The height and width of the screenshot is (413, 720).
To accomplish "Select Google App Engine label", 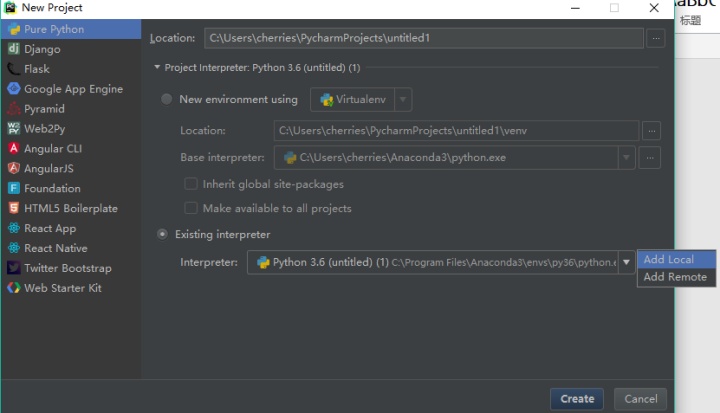I will (x=73, y=89).
